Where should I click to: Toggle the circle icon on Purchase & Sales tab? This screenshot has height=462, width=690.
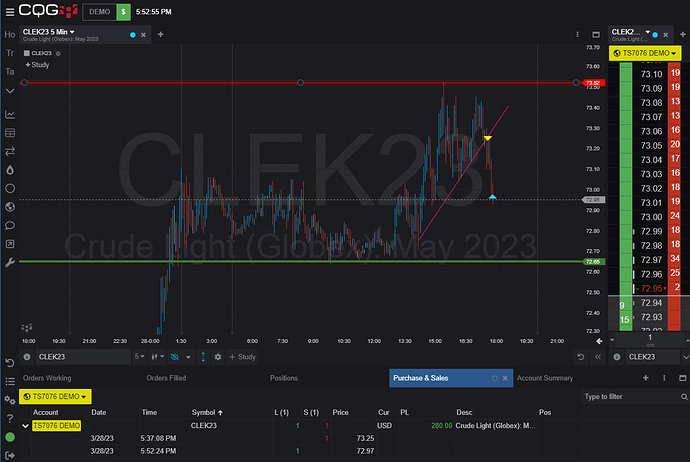495,378
